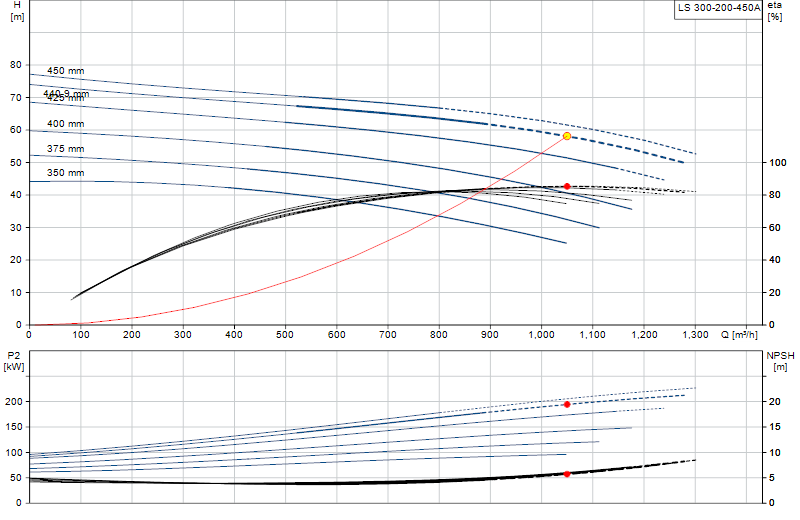This screenshot has width=800, height=520.
Task: Click the 400 mm impeller curve label
Action: pyautogui.click(x=65, y=124)
